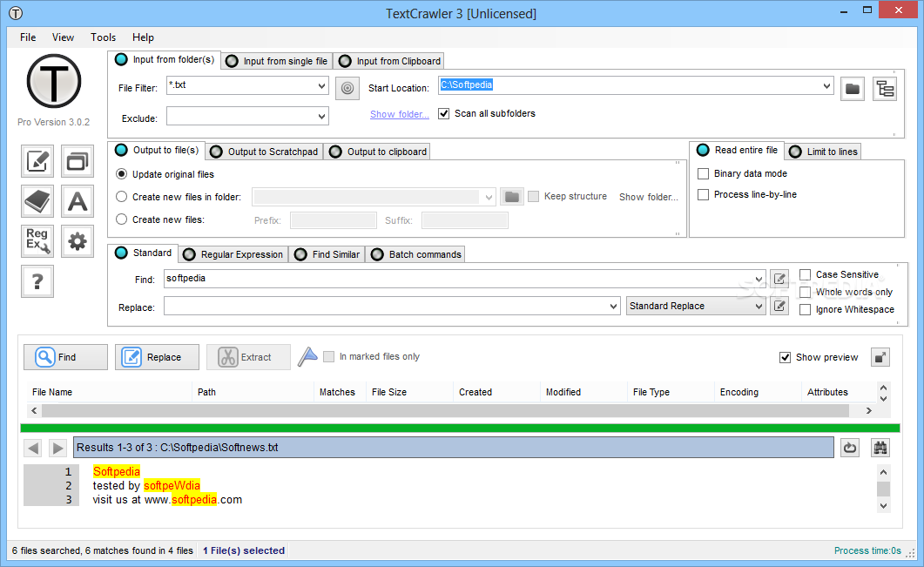Switch to Find Similar tab
This screenshot has width=924, height=567.
pyautogui.click(x=327, y=254)
